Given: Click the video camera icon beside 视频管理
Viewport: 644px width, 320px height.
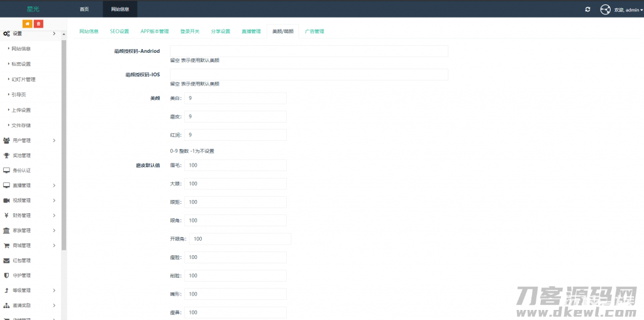Looking at the screenshot, I should (6, 201).
